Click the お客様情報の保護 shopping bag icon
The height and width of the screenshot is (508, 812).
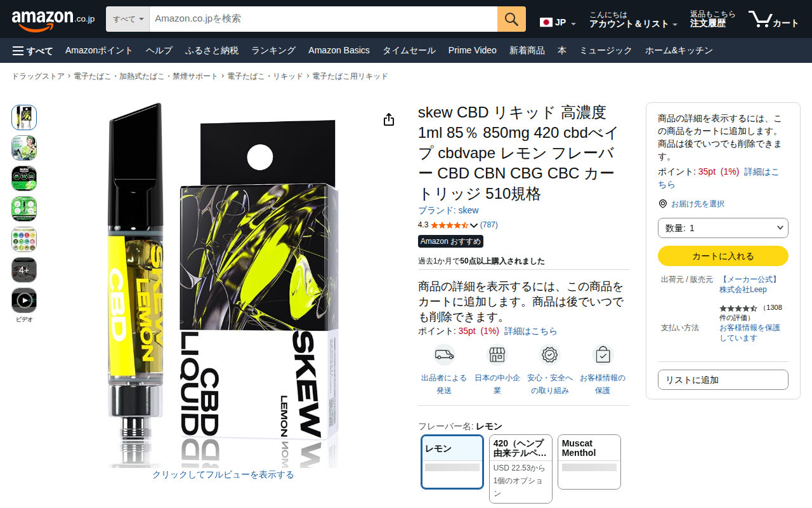603,354
